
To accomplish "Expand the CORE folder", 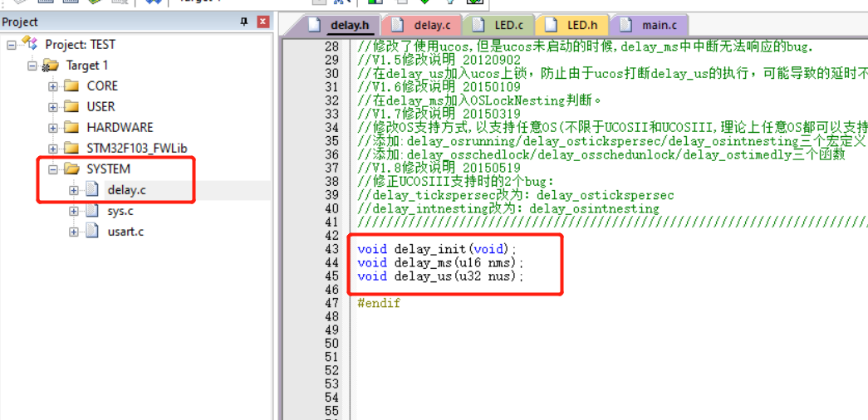I will pos(53,86).
